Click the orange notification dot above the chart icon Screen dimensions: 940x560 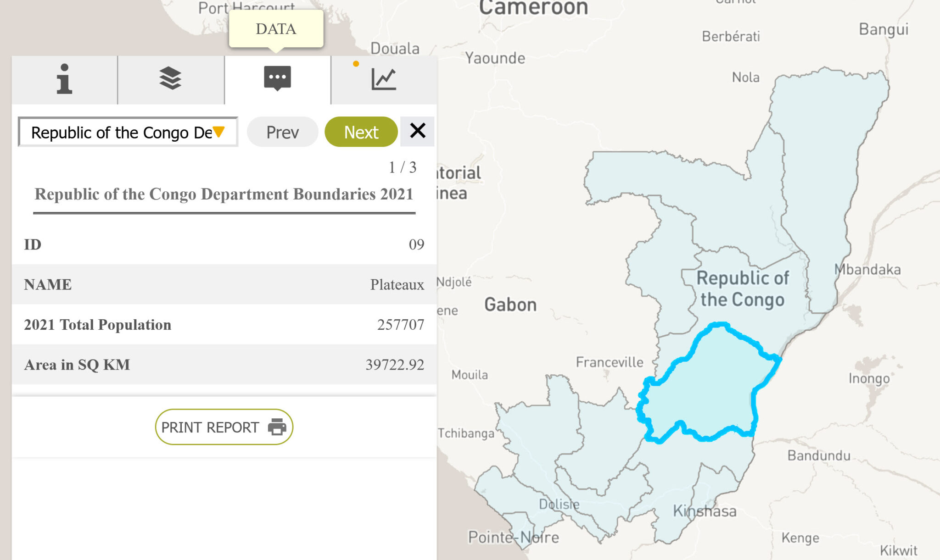356,65
